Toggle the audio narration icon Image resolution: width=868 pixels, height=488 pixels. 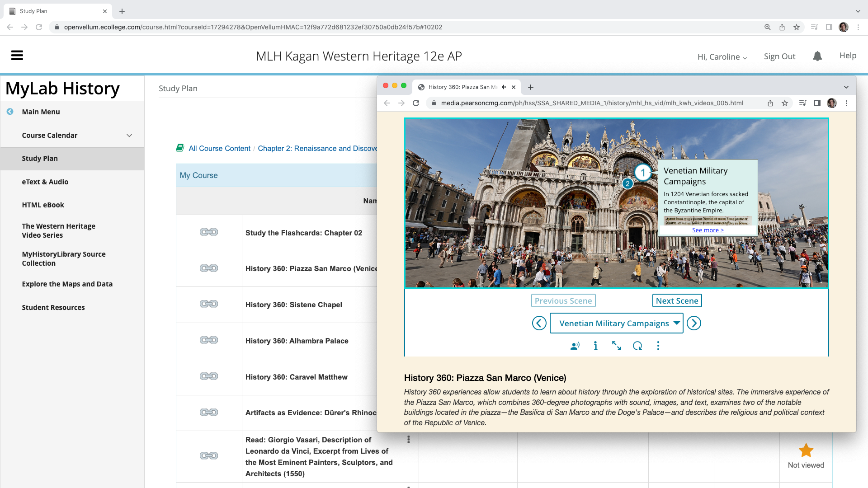click(x=575, y=346)
